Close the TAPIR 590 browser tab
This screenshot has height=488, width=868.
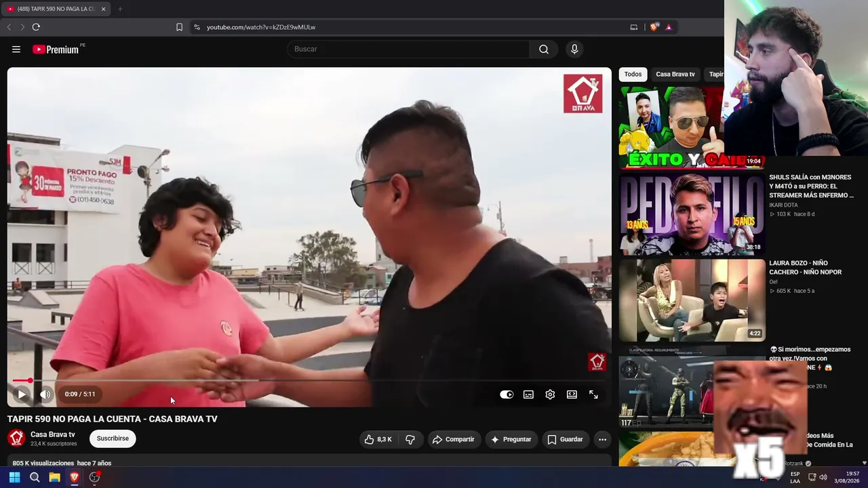[103, 9]
